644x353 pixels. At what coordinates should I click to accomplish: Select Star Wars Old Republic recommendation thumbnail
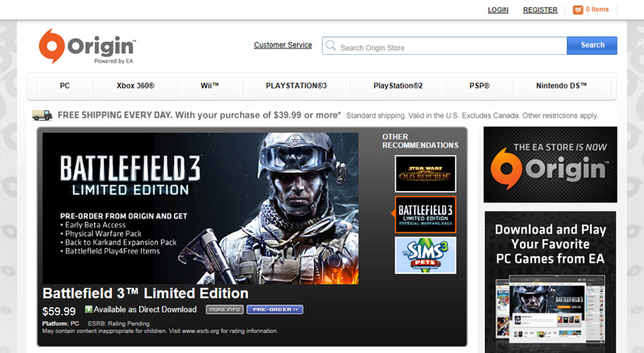426,173
